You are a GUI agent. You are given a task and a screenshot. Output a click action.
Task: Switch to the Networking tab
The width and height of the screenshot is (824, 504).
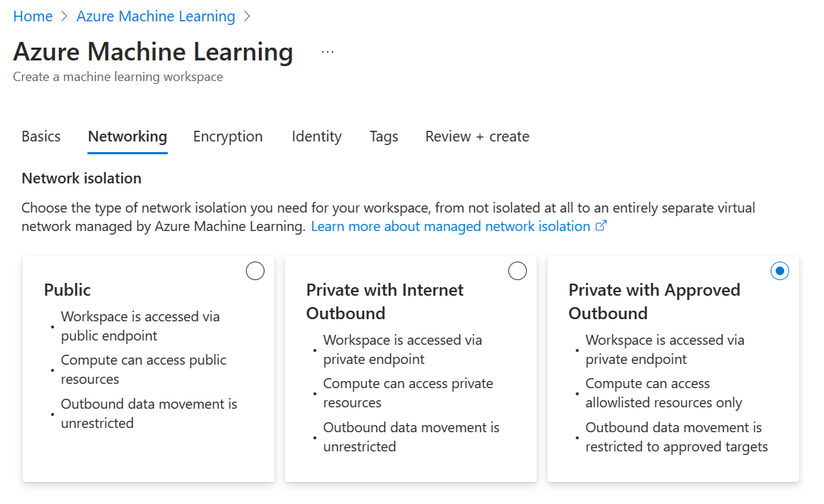(127, 136)
